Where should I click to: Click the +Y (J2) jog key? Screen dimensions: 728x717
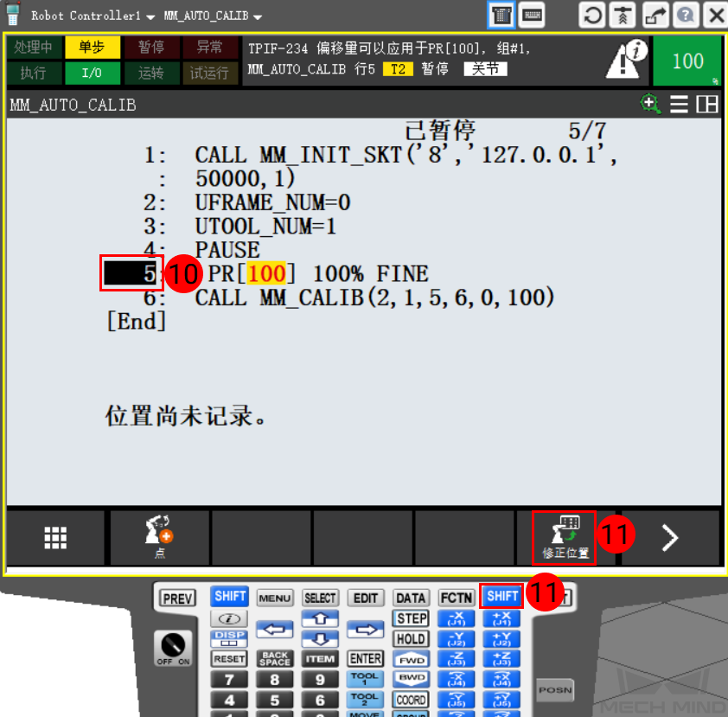(501, 639)
